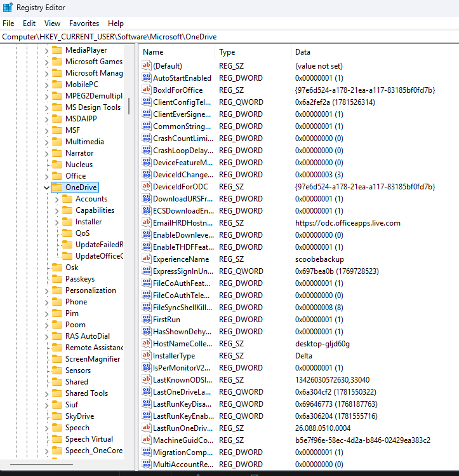Expand the MediaPlayer key
This screenshot has width=459, height=476.
(x=46, y=51)
